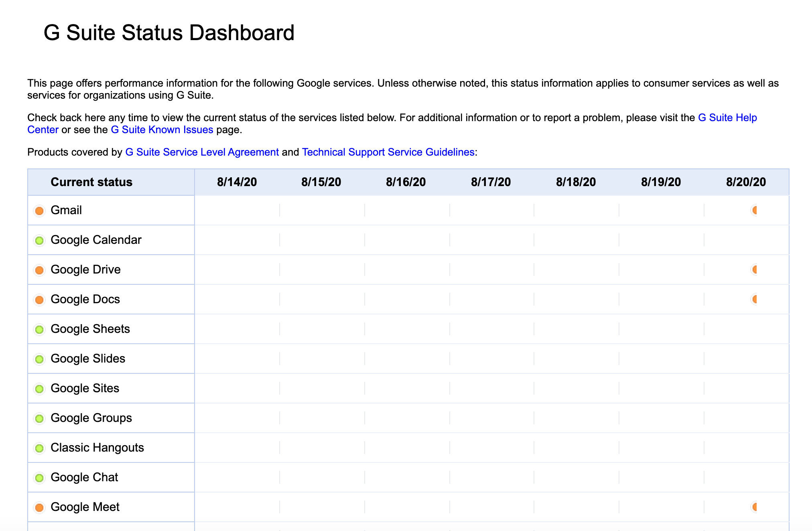
Task: Click the green status icon beside Google Chat
Action: pyautogui.click(x=39, y=478)
